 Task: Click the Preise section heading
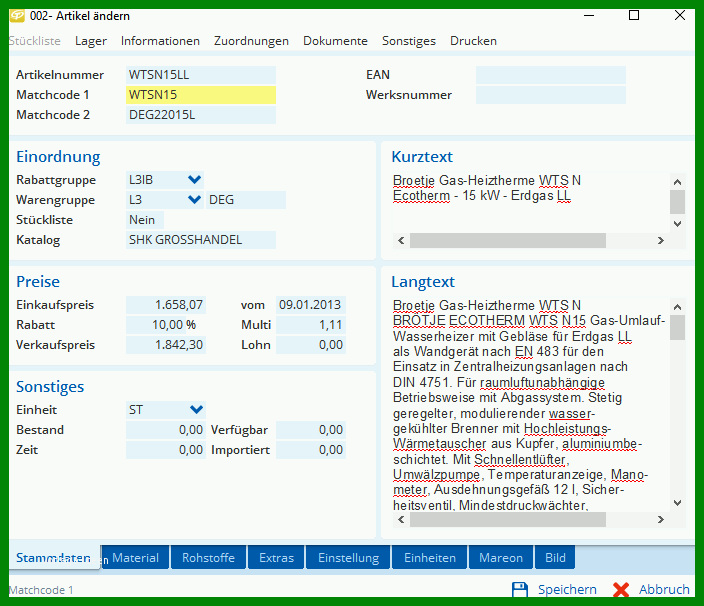point(38,281)
